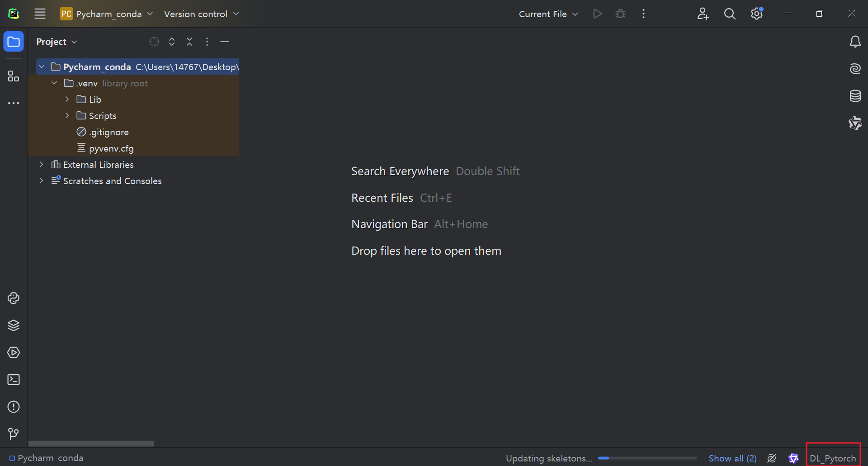This screenshot has height=466, width=868.
Task: Open the Current File run configuration dropdown
Action: coord(548,14)
